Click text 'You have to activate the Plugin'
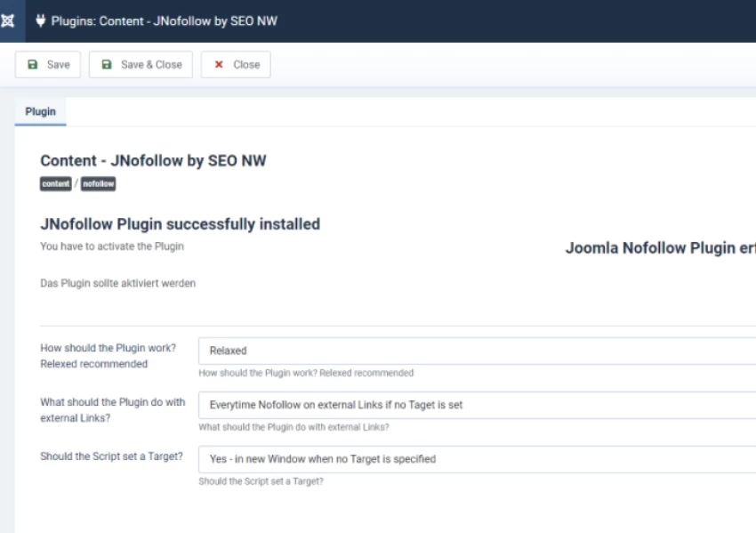This screenshot has width=756, height=533. point(112,246)
